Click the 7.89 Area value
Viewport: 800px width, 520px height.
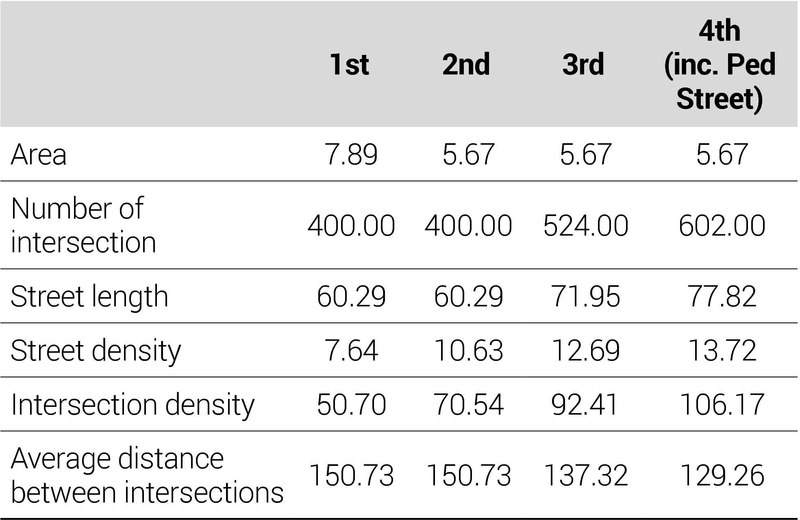pyautogui.click(x=349, y=156)
